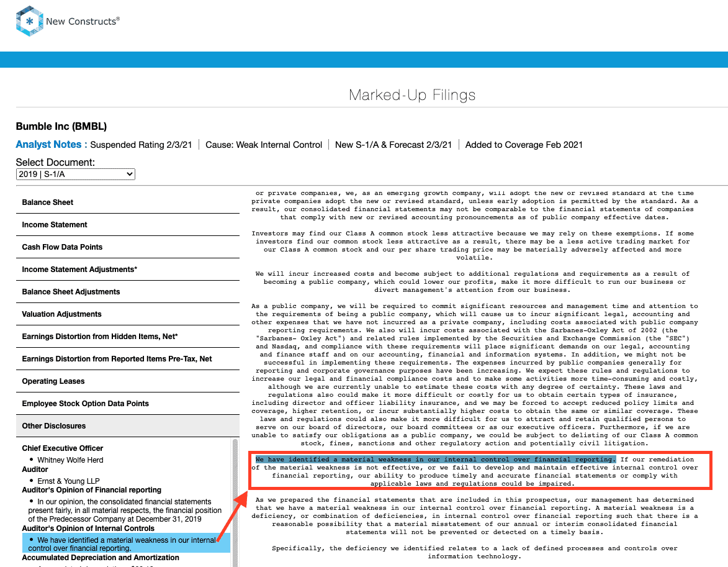Select the auditor's opinion 'consolidated financial statements' entry
This screenshot has height=567, width=728.
[x=124, y=510]
